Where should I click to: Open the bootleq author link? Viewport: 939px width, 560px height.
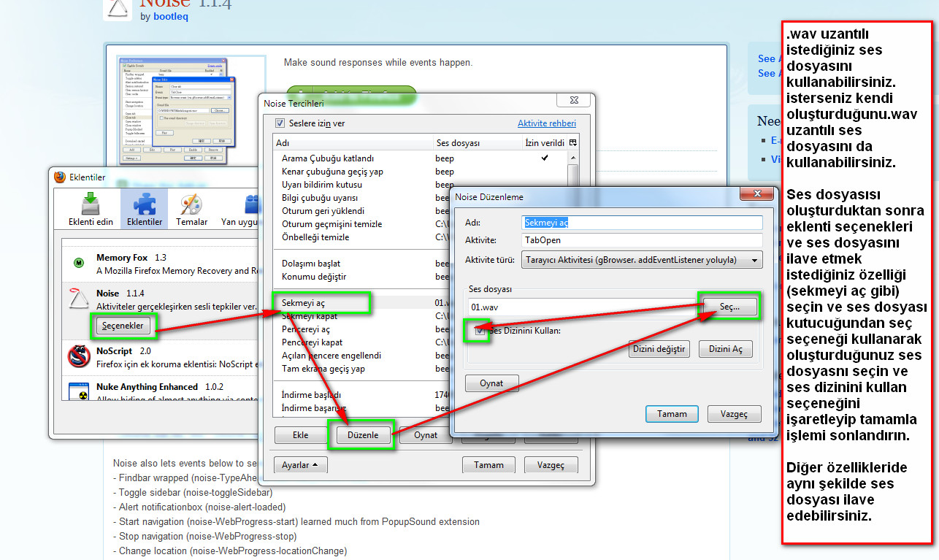tap(171, 16)
